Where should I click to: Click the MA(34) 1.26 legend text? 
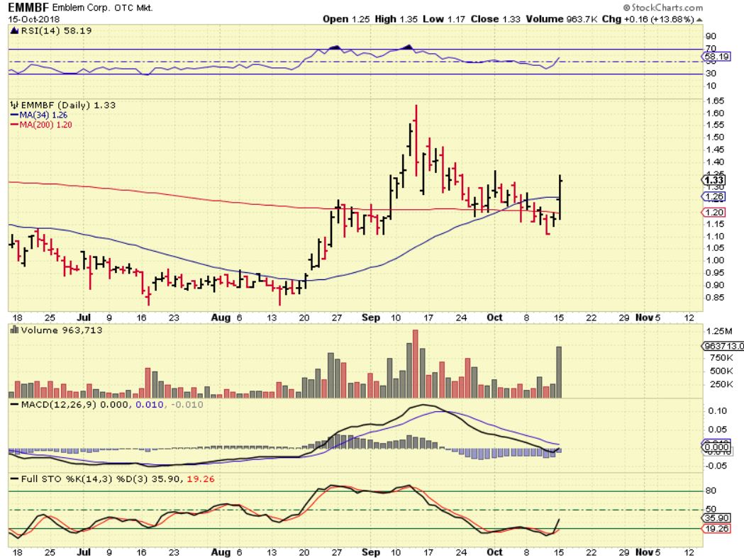tap(43, 116)
